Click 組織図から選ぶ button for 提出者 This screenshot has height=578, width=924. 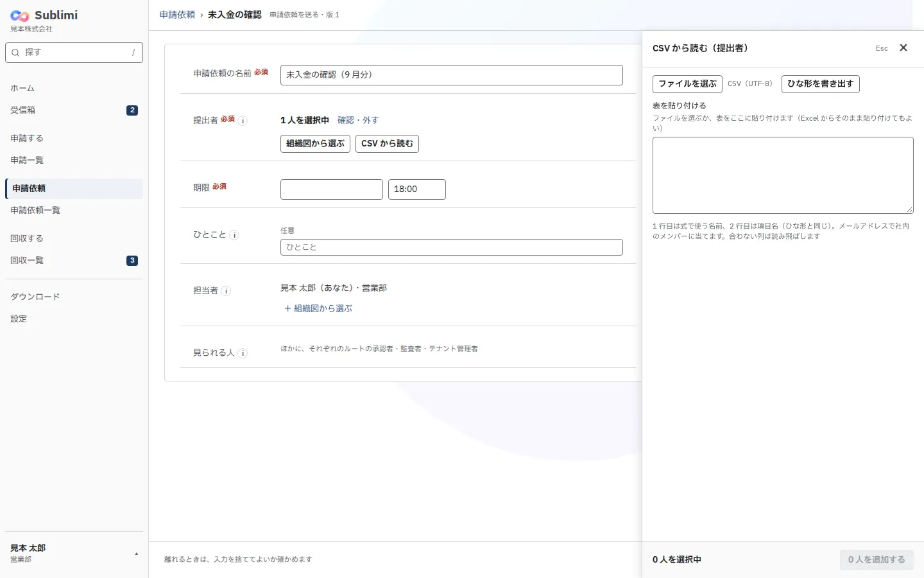(x=315, y=144)
